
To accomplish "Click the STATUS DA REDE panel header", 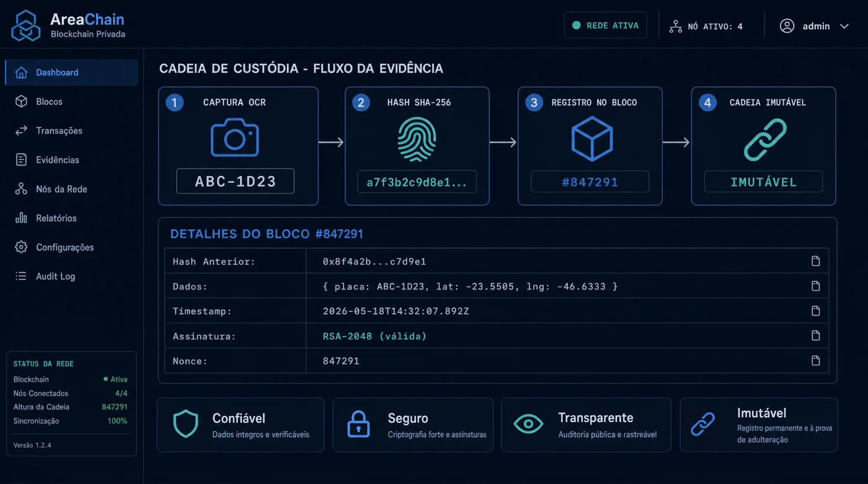I will click(43, 364).
